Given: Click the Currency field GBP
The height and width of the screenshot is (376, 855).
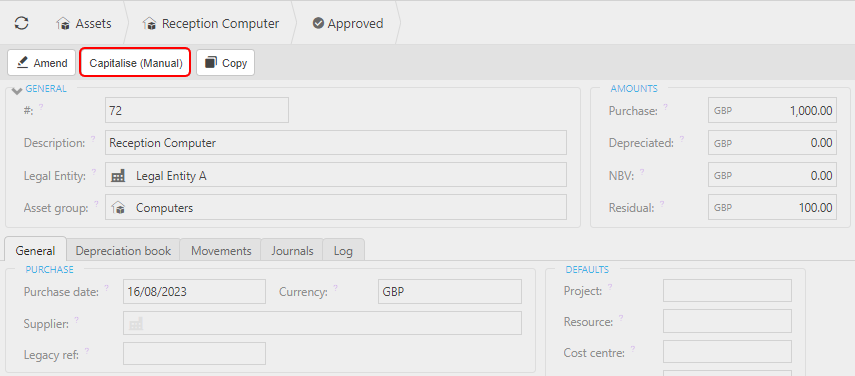Looking at the screenshot, I should [449, 292].
